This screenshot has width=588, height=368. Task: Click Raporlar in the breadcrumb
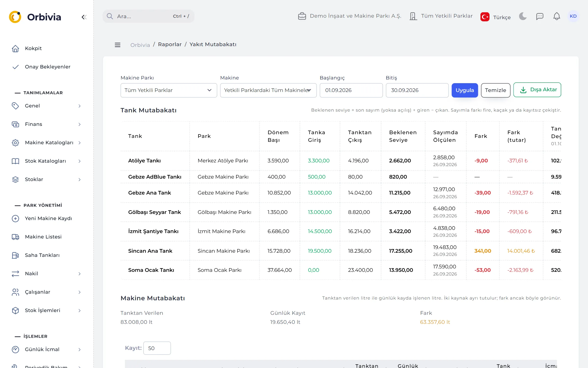[x=170, y=44]
